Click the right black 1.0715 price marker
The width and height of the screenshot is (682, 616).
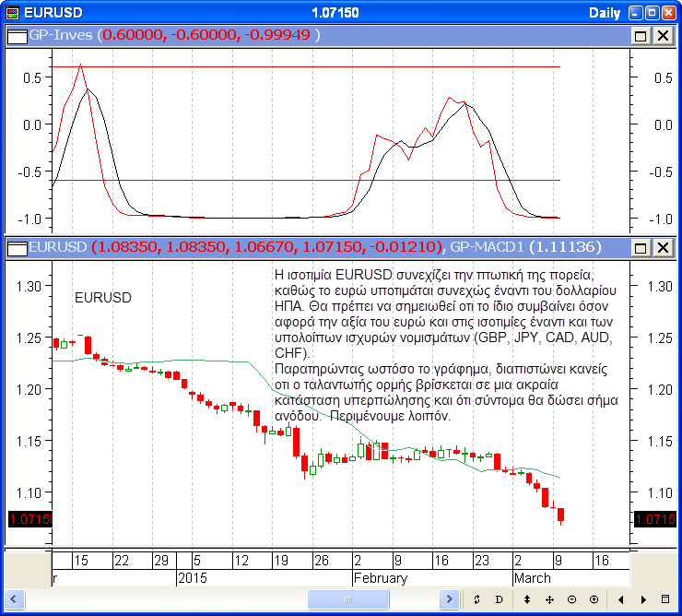point(655,519)
